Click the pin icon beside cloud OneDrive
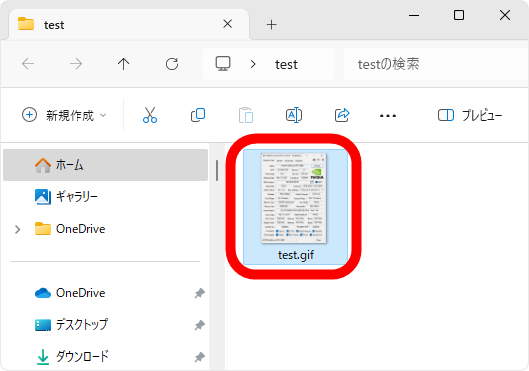 coord(200,293)
